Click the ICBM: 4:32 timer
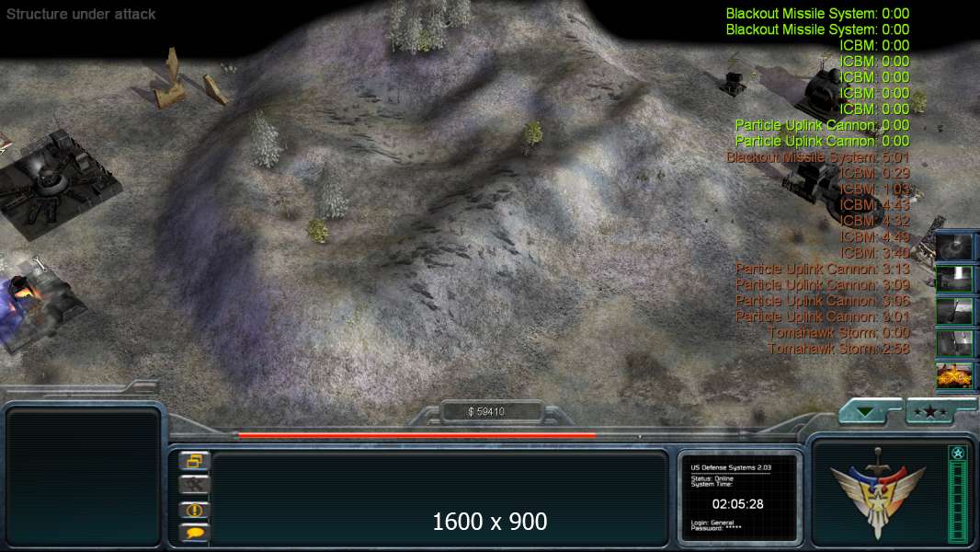This screenshot has width=980, height=552. (x=874, y=221)
